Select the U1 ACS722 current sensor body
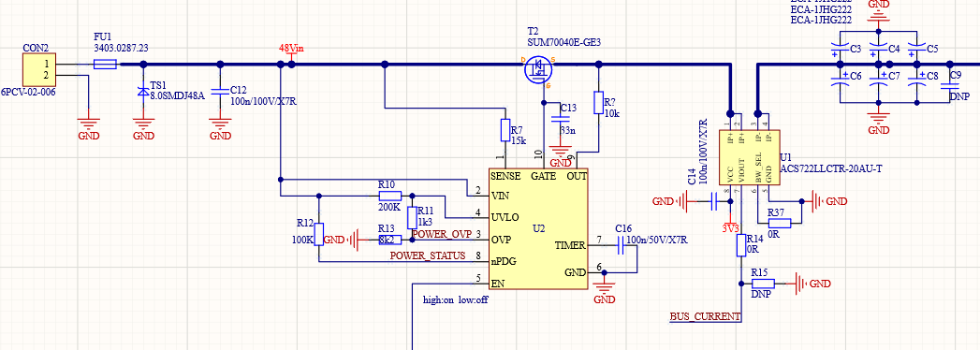This screenshot has width=980, height=350. coord(749,157)
